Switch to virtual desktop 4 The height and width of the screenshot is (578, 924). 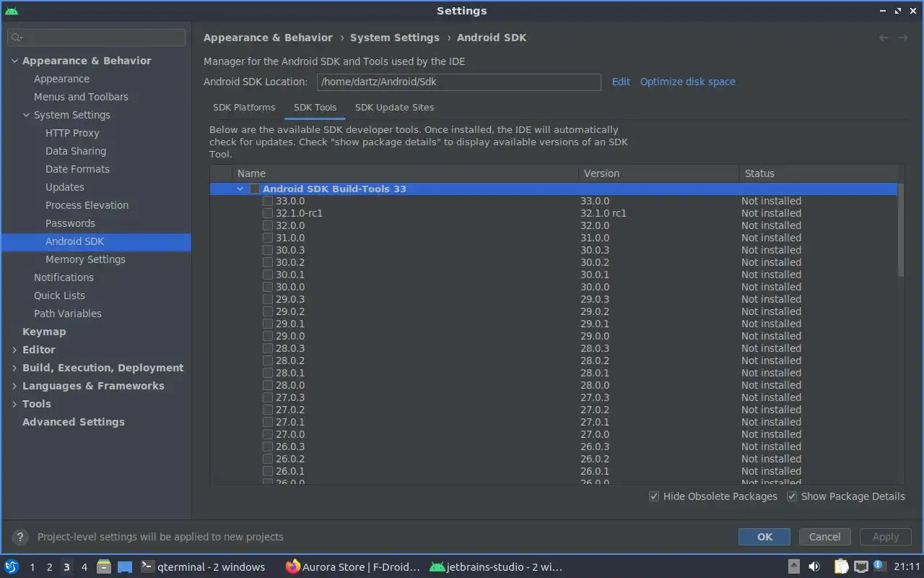point(84,567)
